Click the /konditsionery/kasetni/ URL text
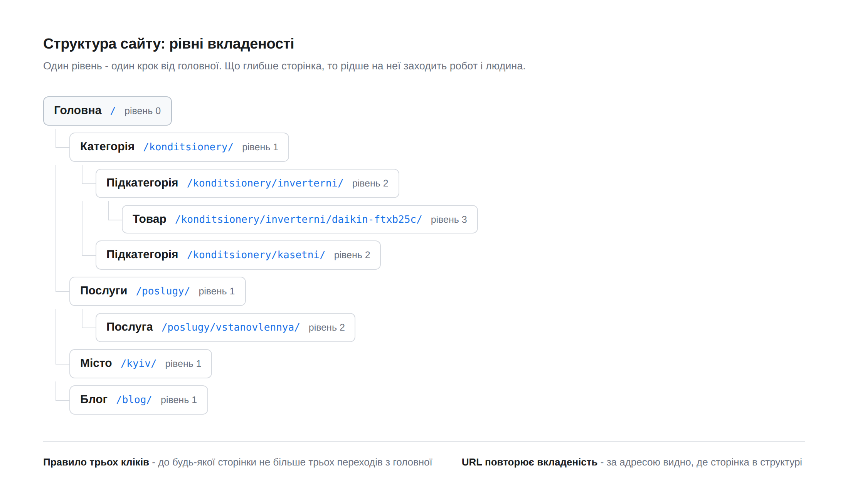Screen dimensions: 848x504 point(256,255)
